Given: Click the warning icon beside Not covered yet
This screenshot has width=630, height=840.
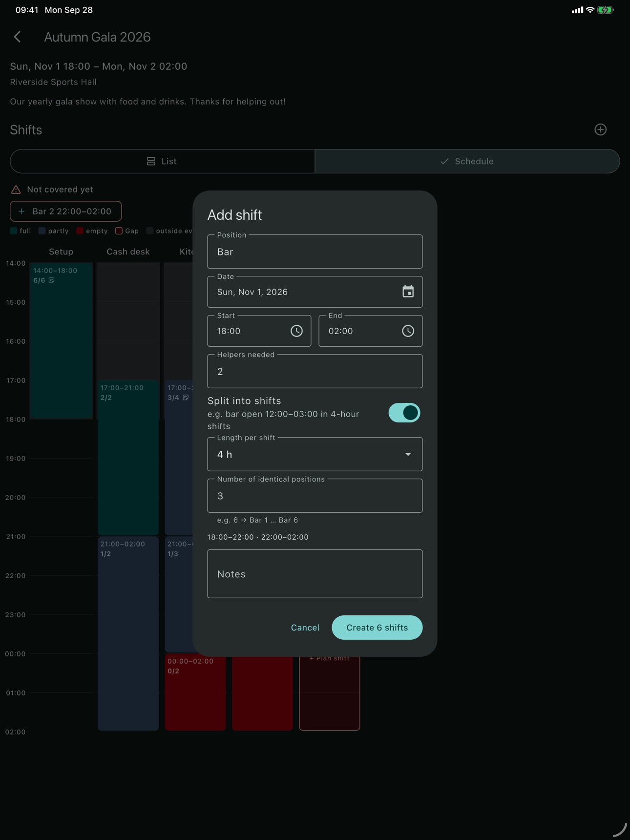Looking at the screenshot, I should point(16,189).
